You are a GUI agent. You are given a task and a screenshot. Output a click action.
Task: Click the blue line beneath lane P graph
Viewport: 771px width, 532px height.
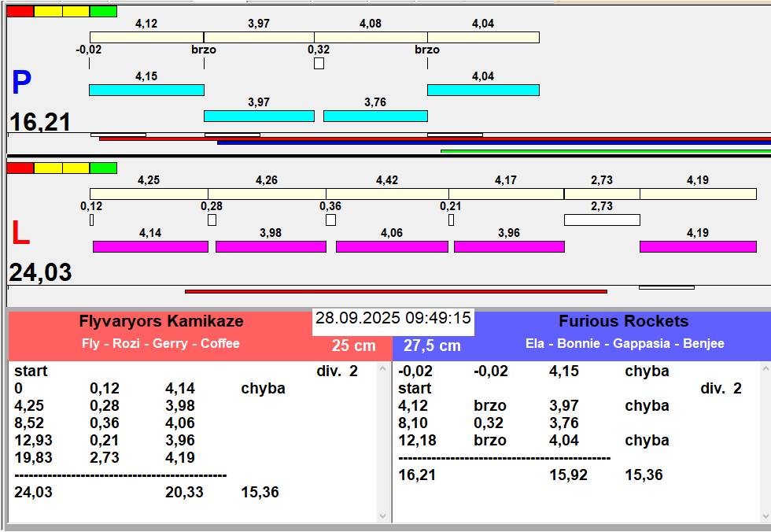494,142
